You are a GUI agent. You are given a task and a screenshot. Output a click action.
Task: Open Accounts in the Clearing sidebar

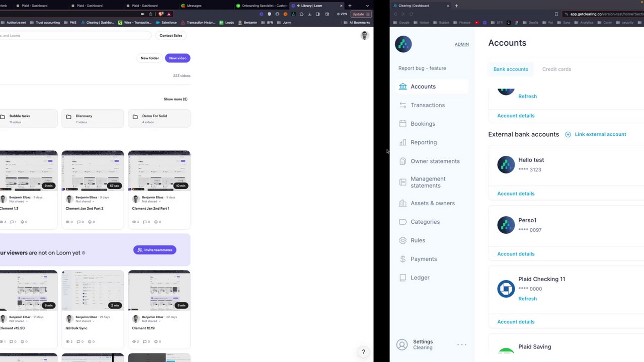click(432, 86)
